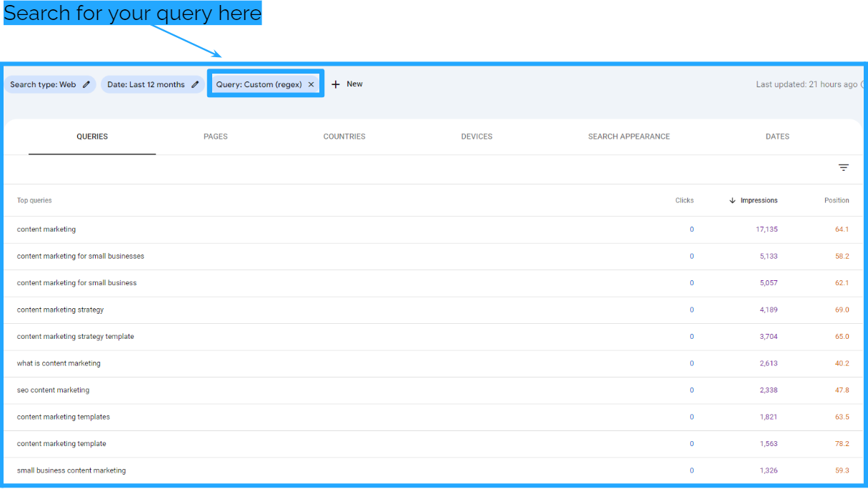This screenshot has height=489, width=868.
Task: Select the 'content marketing strategy template' query row
Action: click(76, 337)
